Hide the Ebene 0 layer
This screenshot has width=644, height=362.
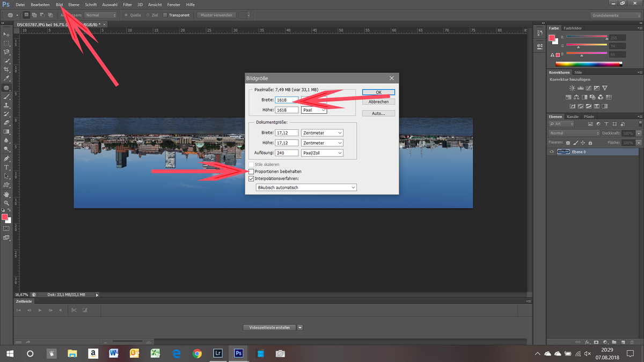pos(551,152)
